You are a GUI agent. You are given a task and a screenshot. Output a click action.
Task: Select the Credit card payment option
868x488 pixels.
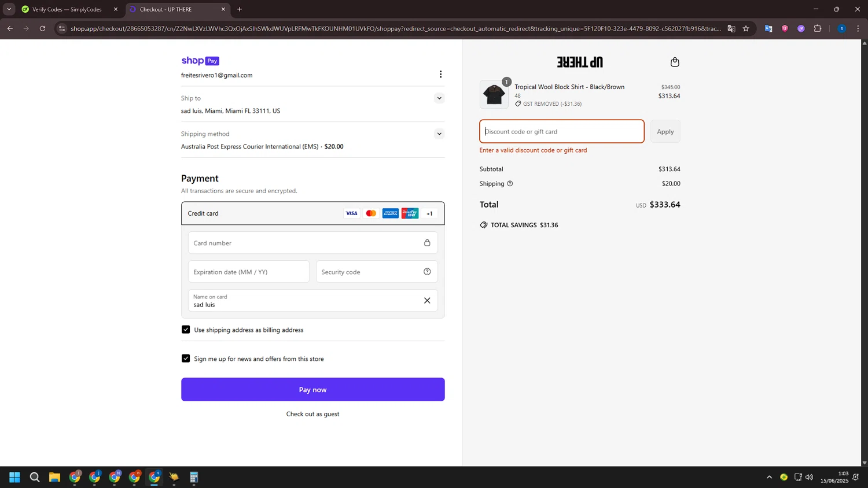tap(312, 213)
